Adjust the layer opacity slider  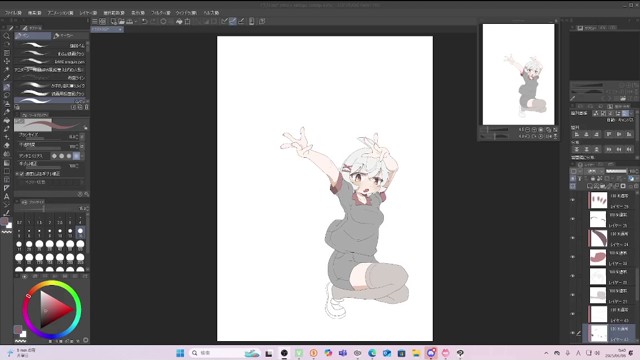(616, 171)
